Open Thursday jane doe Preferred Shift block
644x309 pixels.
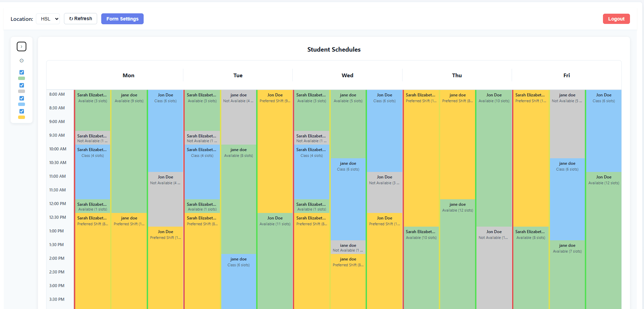(458, 145)
